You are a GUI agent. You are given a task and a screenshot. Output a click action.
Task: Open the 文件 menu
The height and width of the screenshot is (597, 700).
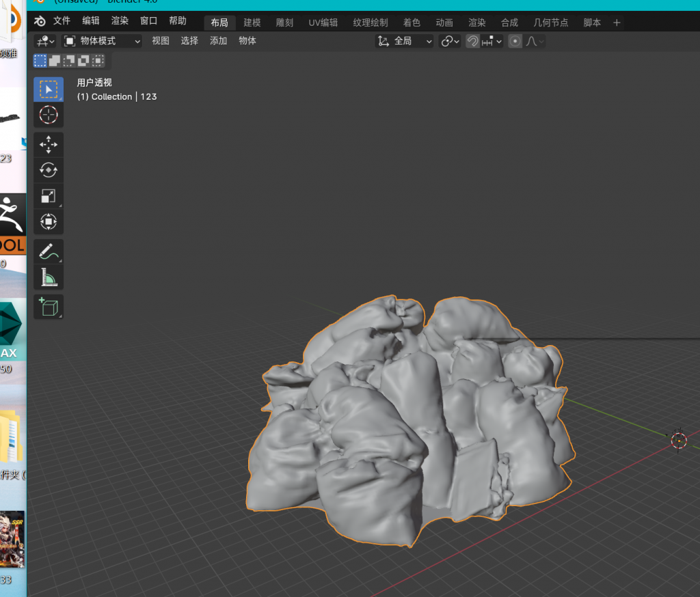(62, 21)
